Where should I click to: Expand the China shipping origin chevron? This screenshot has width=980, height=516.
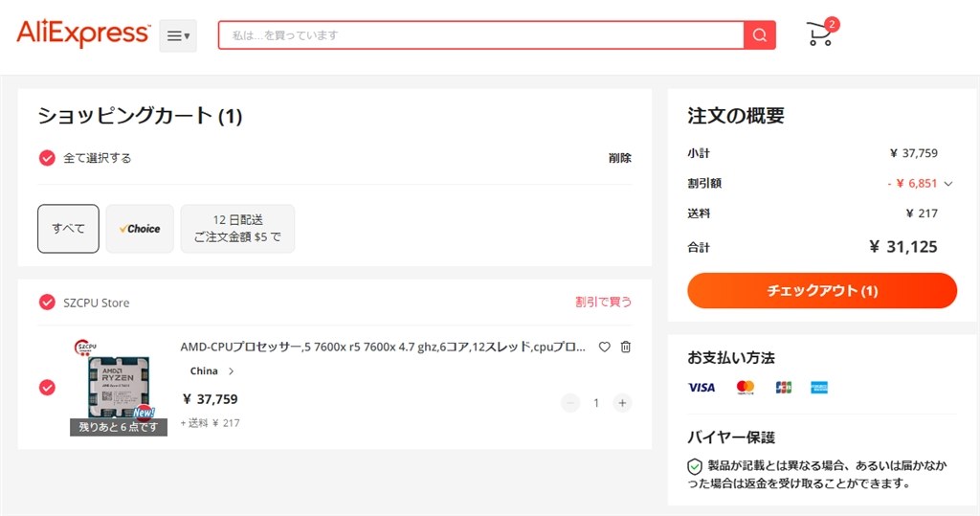coord(232,370)
